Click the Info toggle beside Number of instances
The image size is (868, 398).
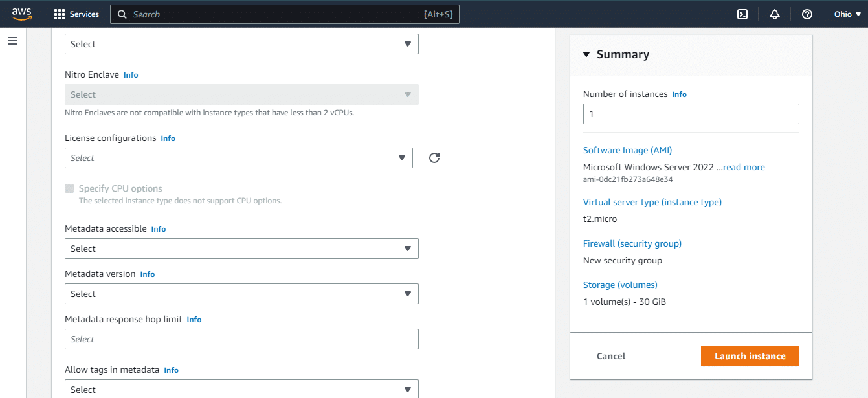[679, 94]
